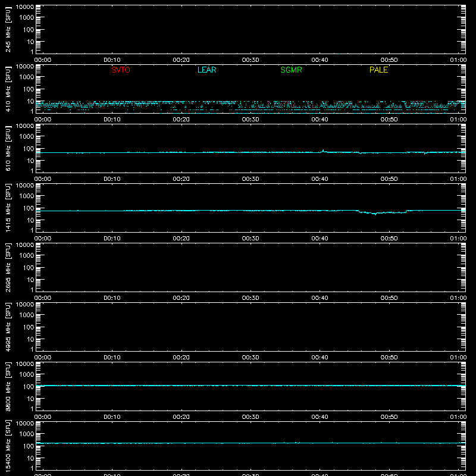Click the 00:50 tick under the 8800 MHz panel
This screenshot has width=476, height=476.
pyautogui.click(x=389, y=417)
